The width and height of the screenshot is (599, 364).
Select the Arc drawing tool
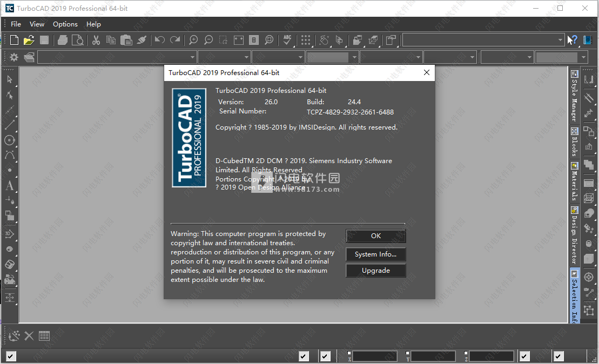coord(10,155)
